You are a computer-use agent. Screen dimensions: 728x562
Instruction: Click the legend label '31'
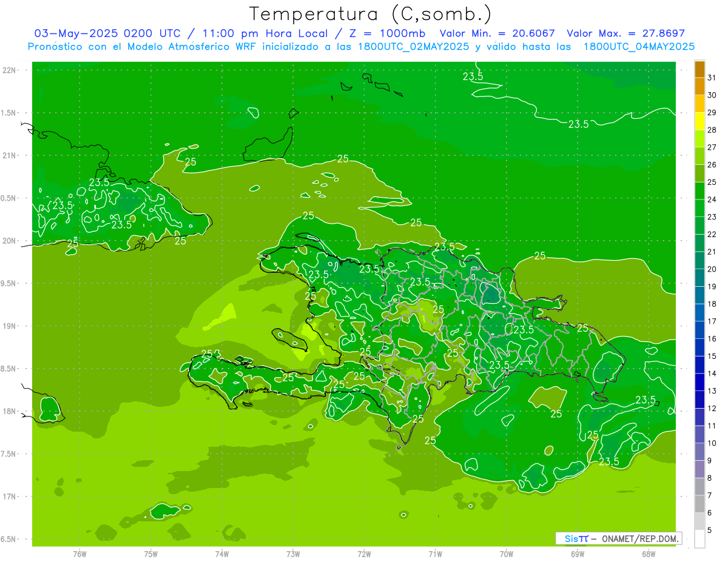tap(712, 78)
